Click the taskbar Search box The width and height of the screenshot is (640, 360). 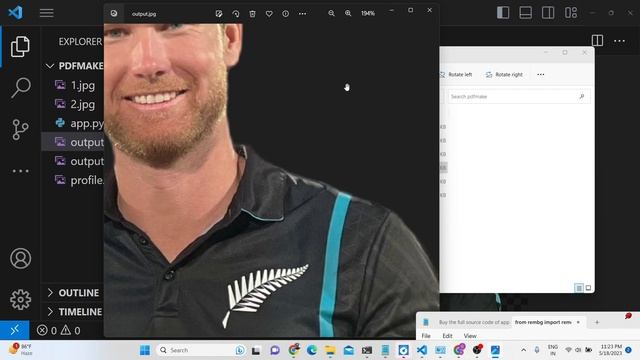(x=201, y=350)
